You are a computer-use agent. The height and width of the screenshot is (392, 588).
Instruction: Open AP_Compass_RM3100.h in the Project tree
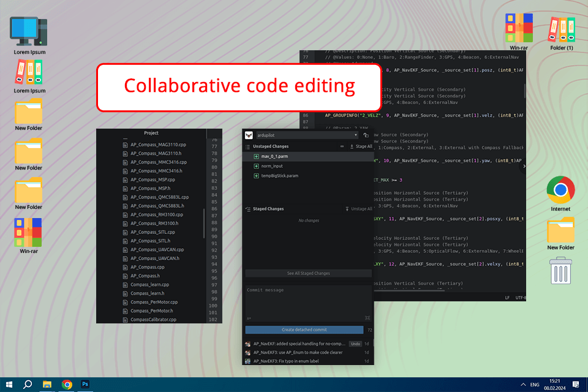[154, 224]
